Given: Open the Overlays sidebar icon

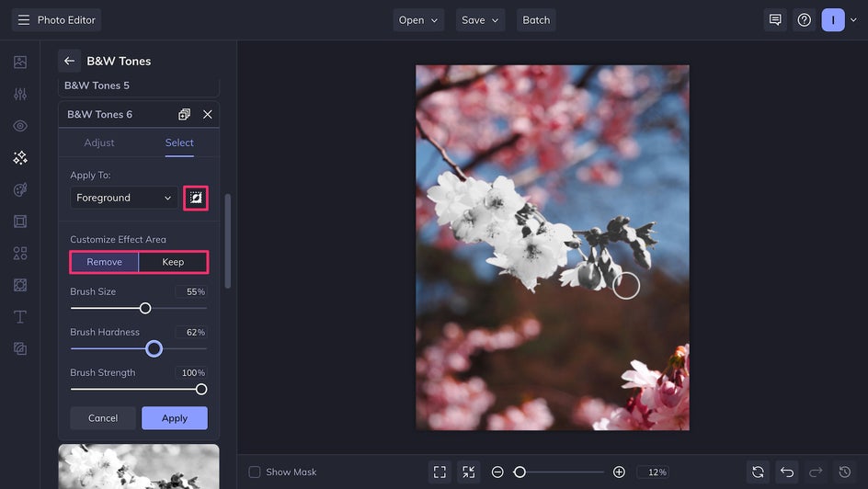Looking at the screenshot, I should coord(20,285).
